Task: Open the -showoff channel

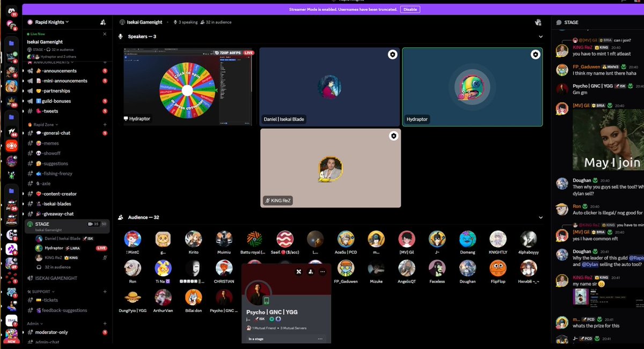Action: click(67, 153)
